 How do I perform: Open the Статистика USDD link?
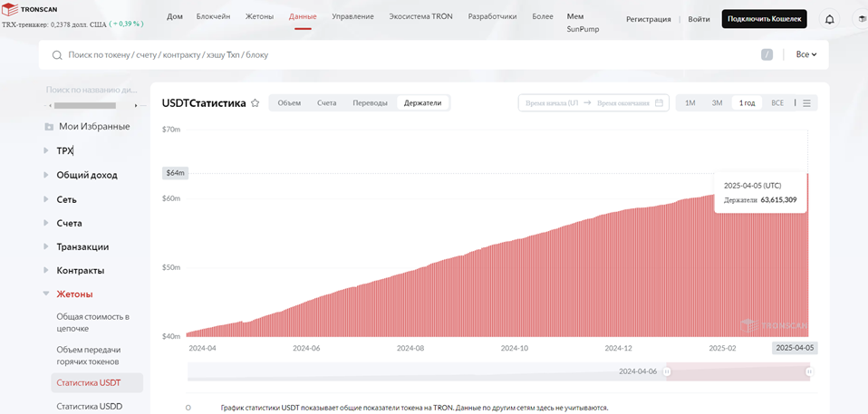[89, 406]
